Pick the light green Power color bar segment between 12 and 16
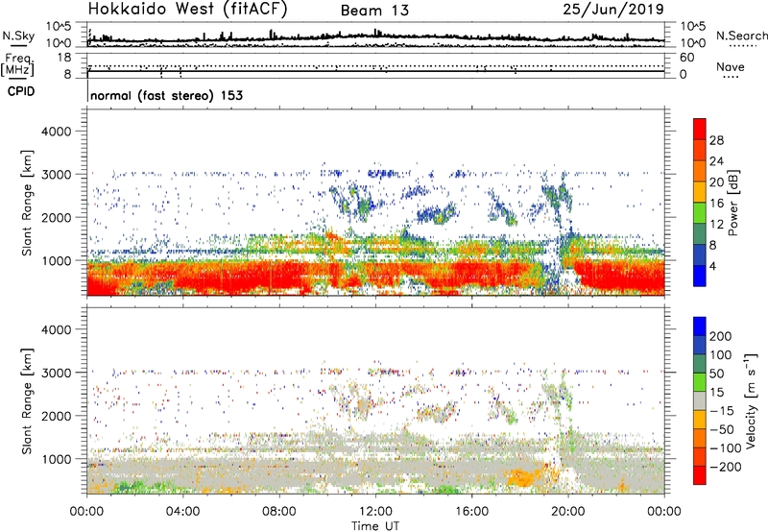768x532 pixels. (x=700, y=213)
